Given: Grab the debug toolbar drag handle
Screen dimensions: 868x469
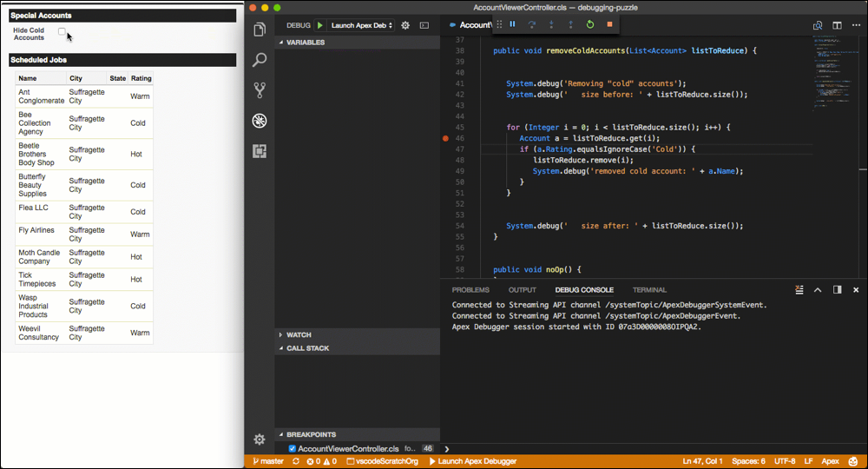Looking at the screenshot, I should 499,24.
